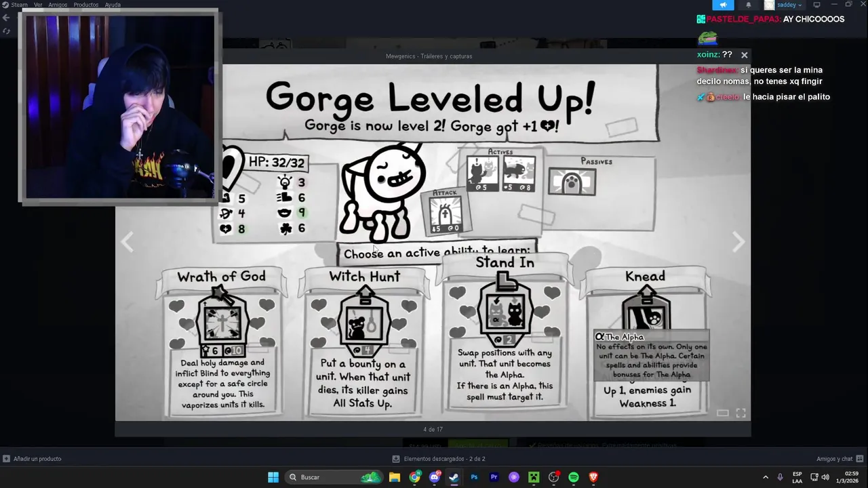This screenshot has height=488, width=868.
Task: Click the Knead title
Action: point(645,277)
